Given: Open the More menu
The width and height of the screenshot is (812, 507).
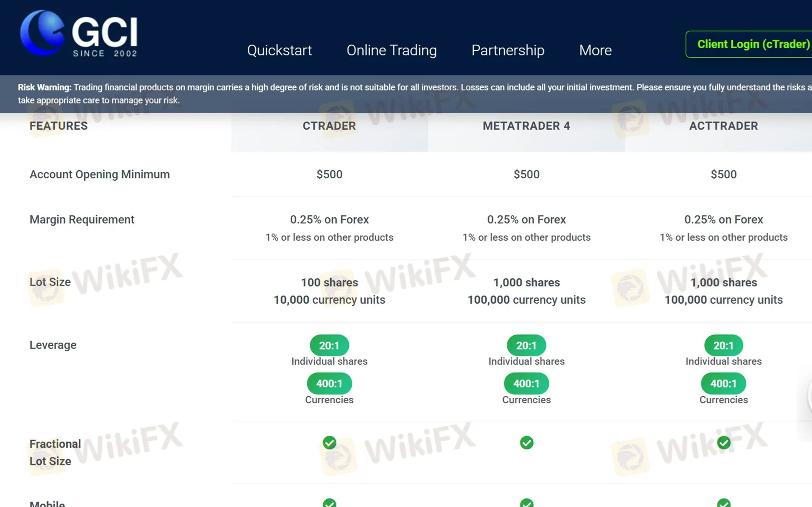Looking at the screenshot, I should click(x=595, y=50).
